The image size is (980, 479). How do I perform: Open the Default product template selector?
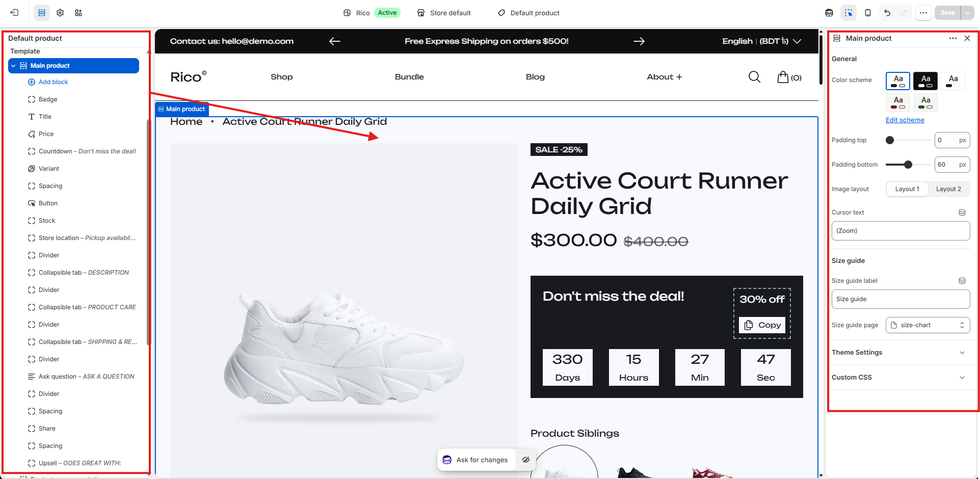click(528, 13)
